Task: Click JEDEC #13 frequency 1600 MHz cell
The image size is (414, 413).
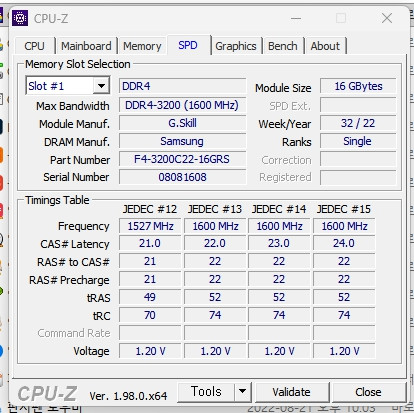Action: 215,226
